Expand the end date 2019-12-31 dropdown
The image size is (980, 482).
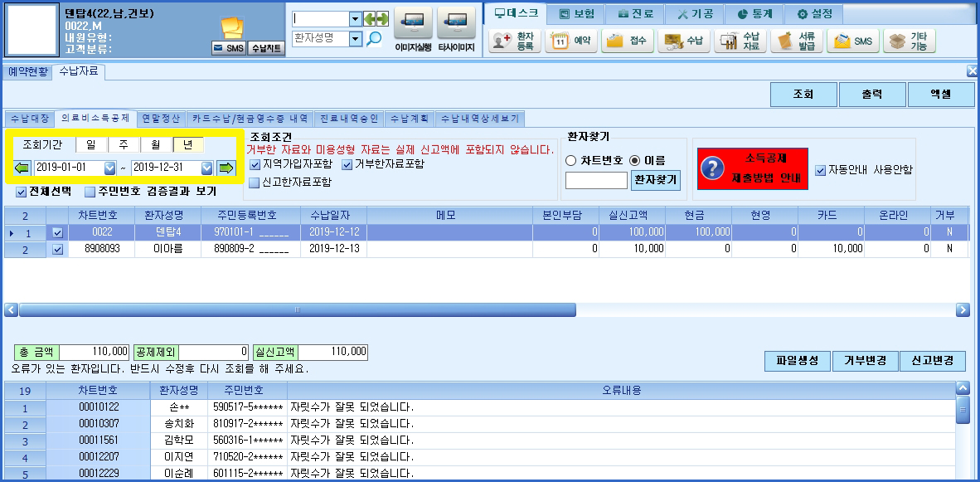(207, 168)
